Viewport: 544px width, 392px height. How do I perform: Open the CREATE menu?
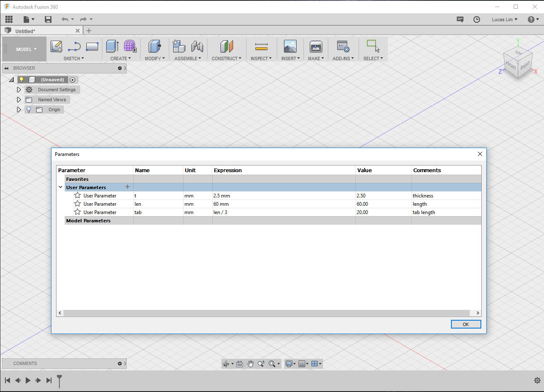pyautogui.click(x=120, y=58)
